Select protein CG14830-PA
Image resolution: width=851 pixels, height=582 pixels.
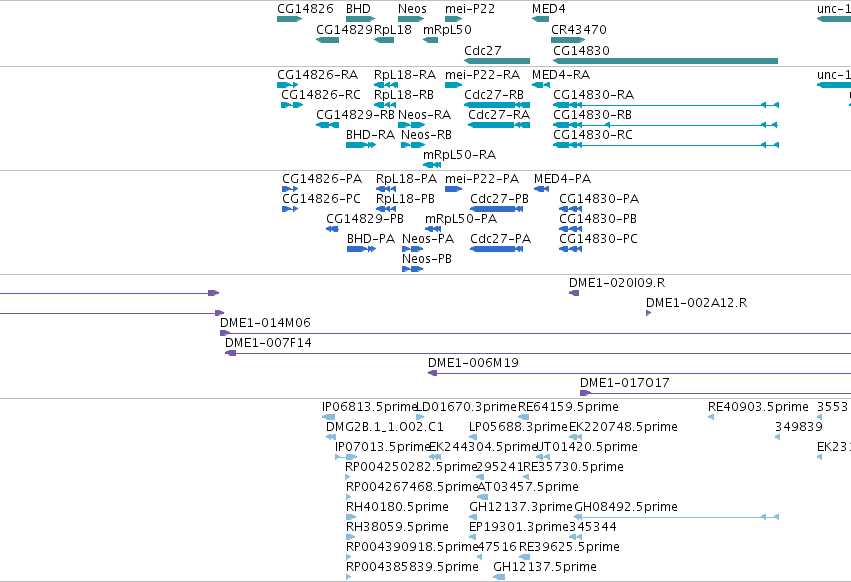pos(599,199)
